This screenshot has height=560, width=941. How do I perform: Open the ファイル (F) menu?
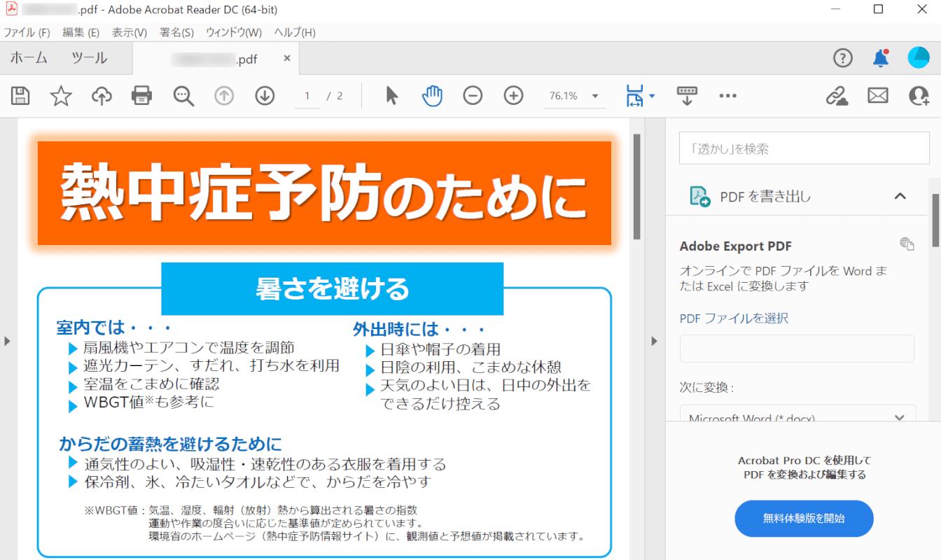[27, 33]
